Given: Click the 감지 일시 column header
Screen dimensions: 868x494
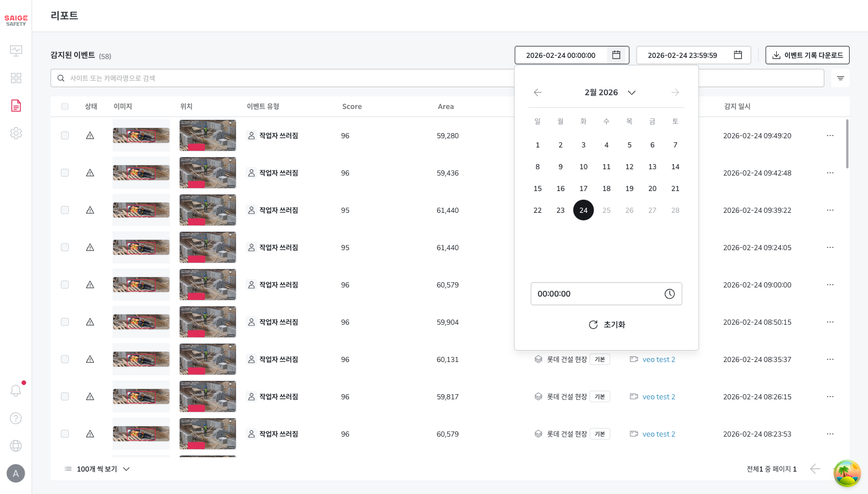Looking at the screenshot, I should [737, 106].
